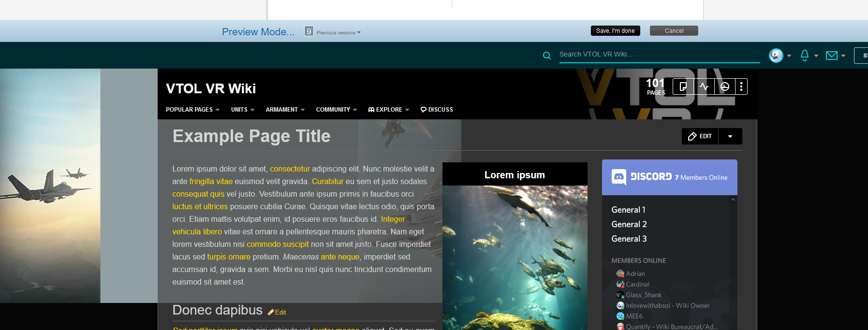The image size is (868, 330).
Task: Open the Discuss navigation item
Action: pos(437,110)
